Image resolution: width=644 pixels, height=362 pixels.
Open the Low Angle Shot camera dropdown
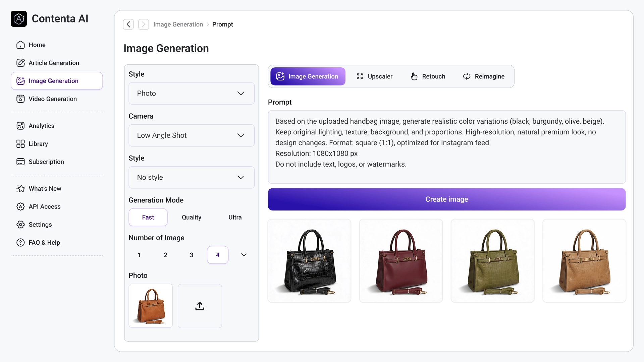pyautogui.click(x=192, y=135)
